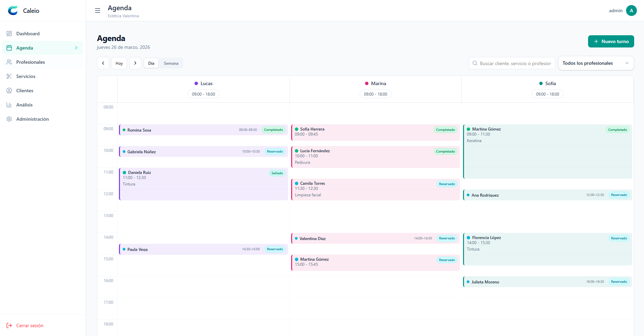This screenshot has height=336, width=644.
Task: Select the Día view toggle
Action: pyautogui.click(x=151, y=63)
